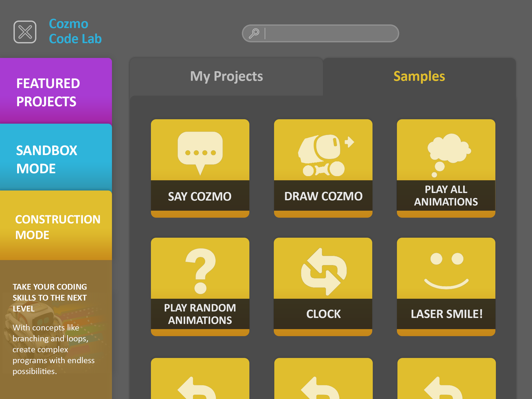Open Sandbox Mode section
Screen dimensions: 532x399
tap(56, 157)
